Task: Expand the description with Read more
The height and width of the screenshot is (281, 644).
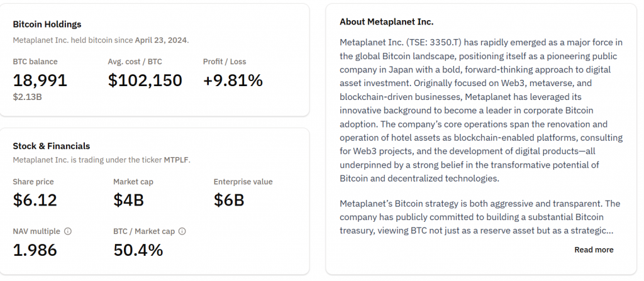Action: (593, 250)
